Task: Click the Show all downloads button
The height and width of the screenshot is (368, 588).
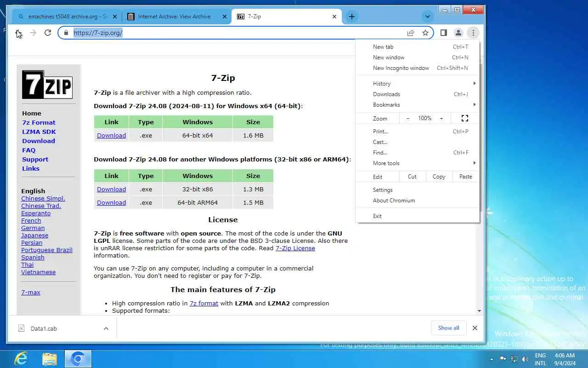Action: tap(449, 328)
